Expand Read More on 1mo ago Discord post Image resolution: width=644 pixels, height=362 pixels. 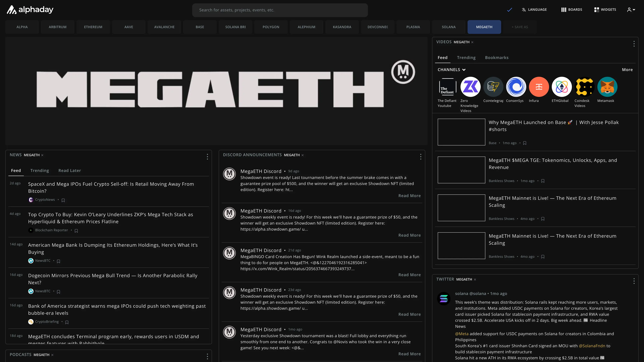[409, 354]
